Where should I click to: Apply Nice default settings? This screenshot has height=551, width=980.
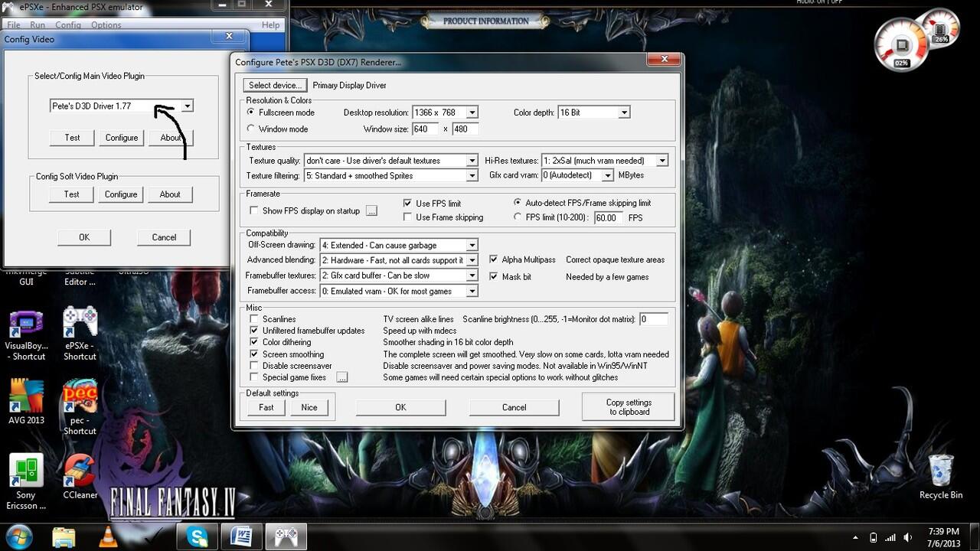pos(309,407)
